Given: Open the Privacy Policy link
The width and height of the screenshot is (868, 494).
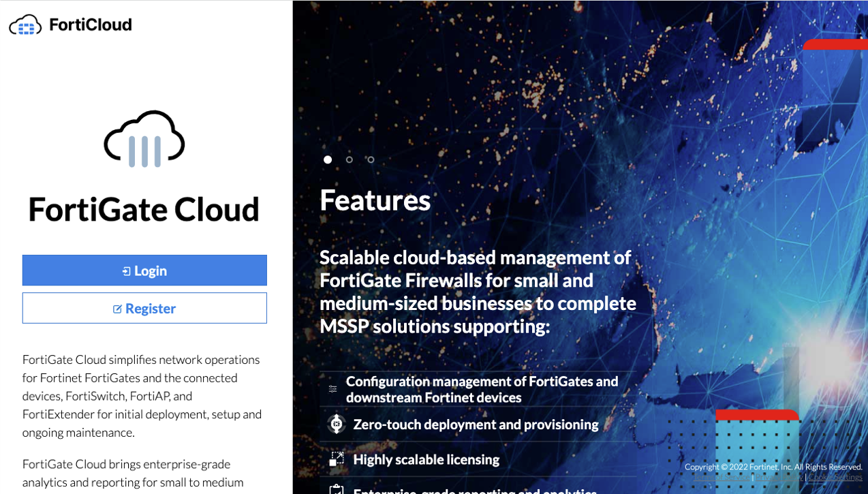Looking at the screenshot, I should (779, 477).
